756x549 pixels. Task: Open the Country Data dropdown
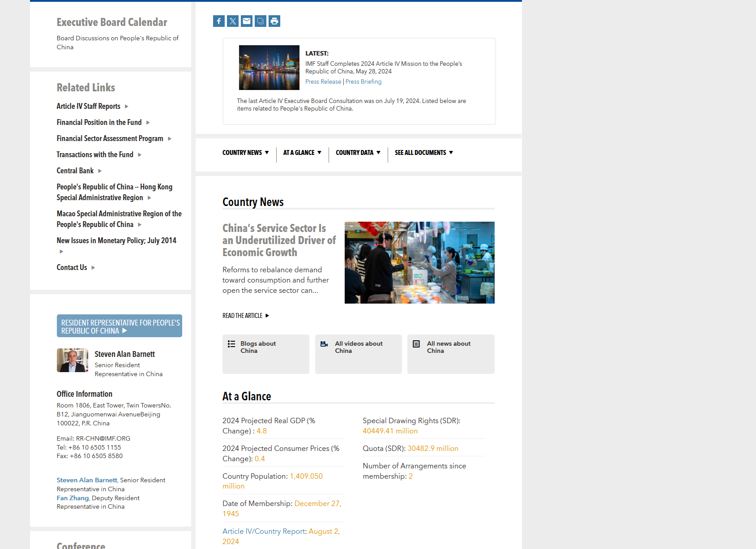358,153
